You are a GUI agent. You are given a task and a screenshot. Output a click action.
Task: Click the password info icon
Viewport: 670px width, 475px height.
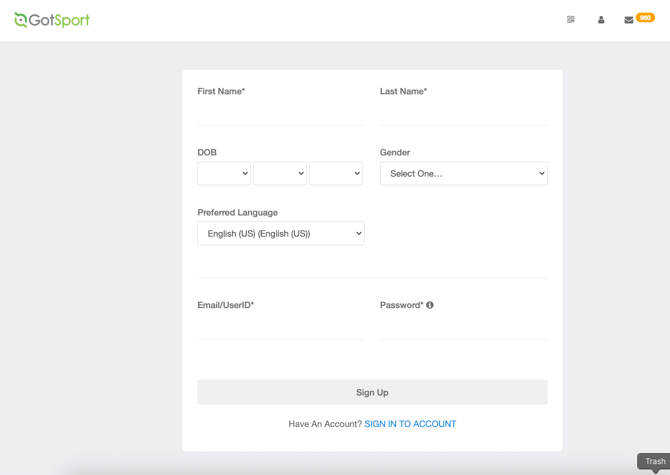(x=430, y=305)
